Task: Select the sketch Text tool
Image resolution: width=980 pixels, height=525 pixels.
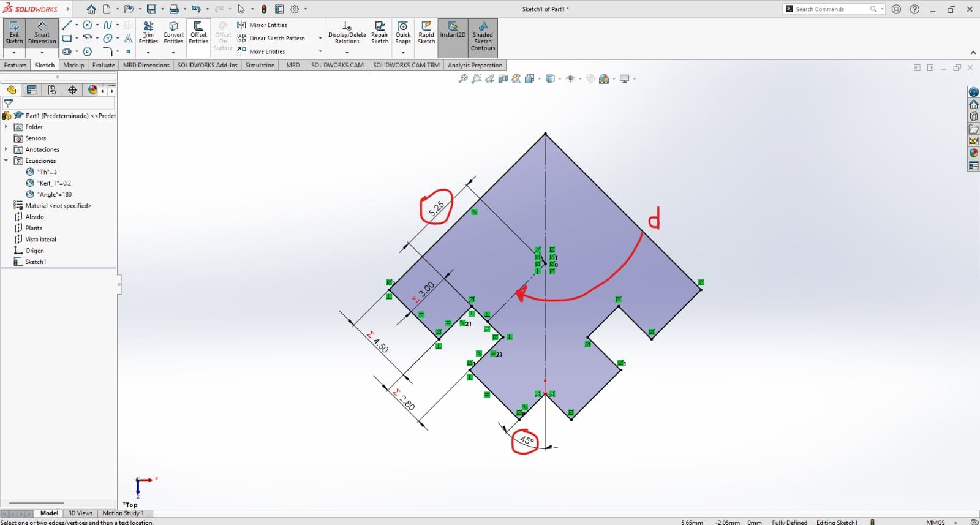Action: (128, 38)
